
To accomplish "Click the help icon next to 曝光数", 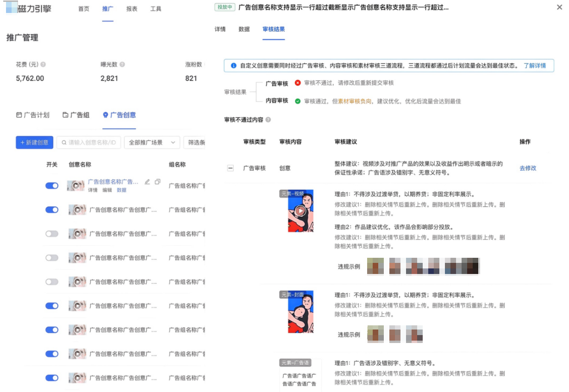I will pos(122,64).
